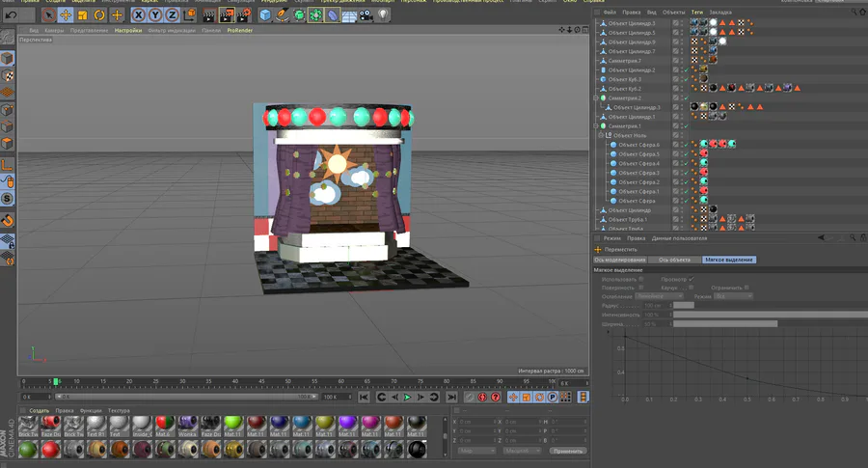Toggle the green enable check of Объект Куб.3
This screenshot has height=468, width=868.
pyautogui.click(x=686, y=79)
